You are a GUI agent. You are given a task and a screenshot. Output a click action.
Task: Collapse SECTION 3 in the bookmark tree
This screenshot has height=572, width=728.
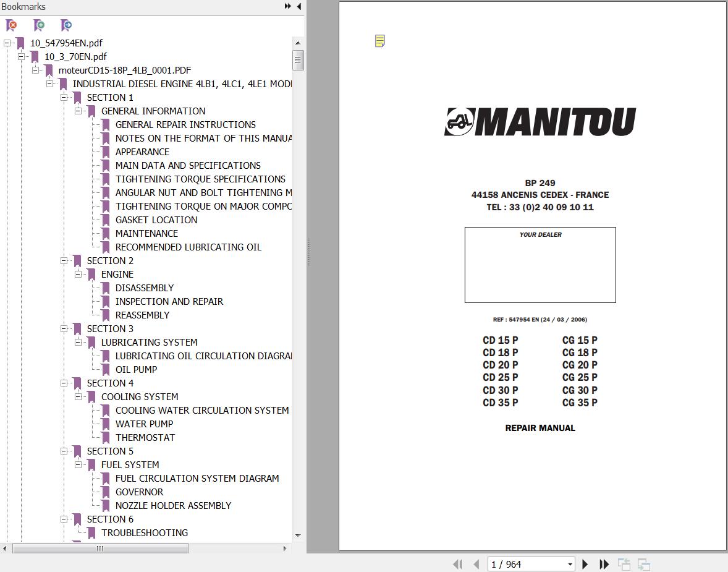[x=64, y=328]
